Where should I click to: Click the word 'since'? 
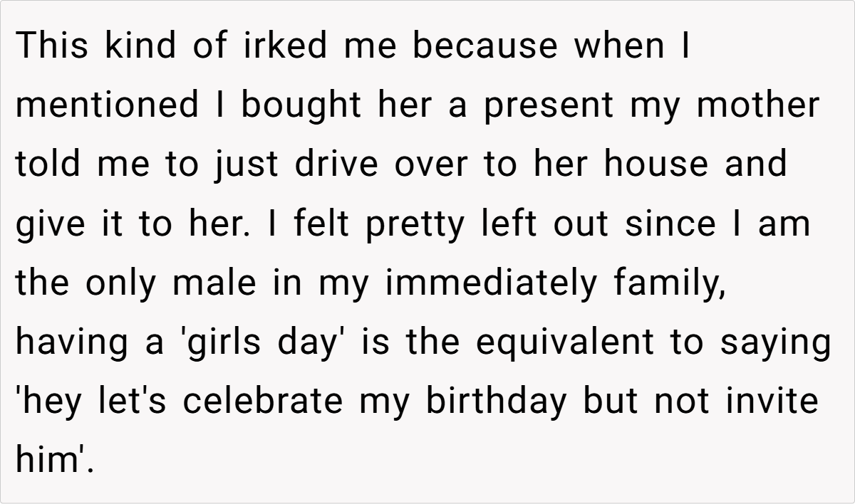(x=670, y=224)
